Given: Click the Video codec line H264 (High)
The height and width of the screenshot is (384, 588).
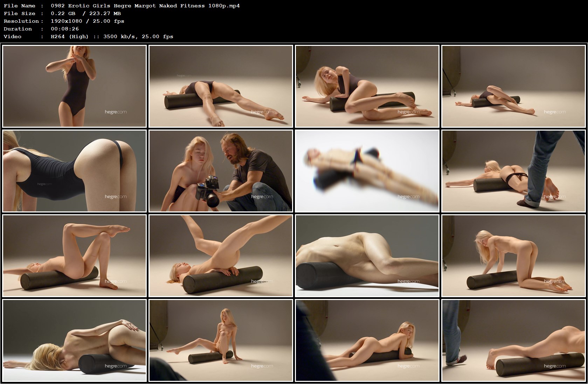Looking at the screenshot, I should (70, 36).
